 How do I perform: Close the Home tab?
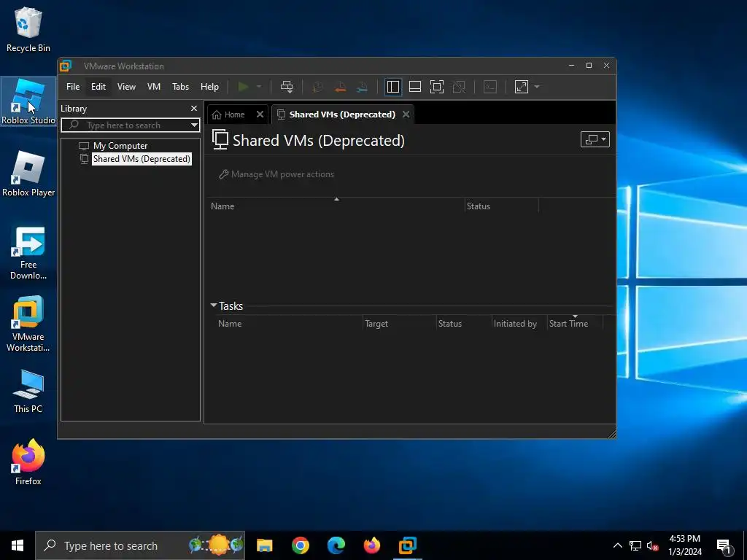pyautogui.click(x=260, y=114)
